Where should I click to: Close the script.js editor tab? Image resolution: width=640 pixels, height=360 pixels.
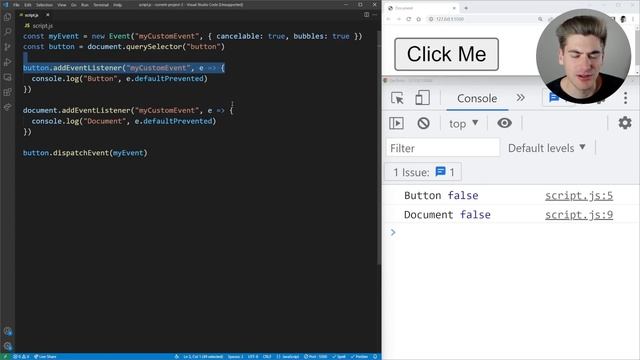(47, 15)
